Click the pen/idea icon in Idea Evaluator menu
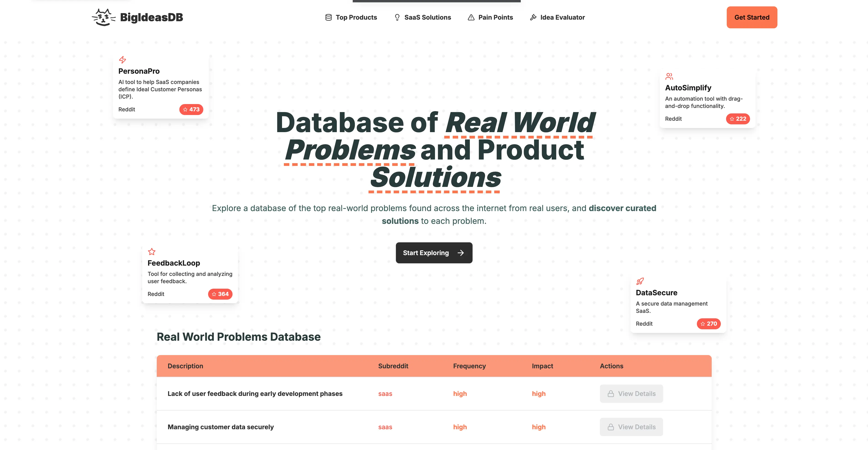This screenshot has height=450, width=868. point(532,17)
